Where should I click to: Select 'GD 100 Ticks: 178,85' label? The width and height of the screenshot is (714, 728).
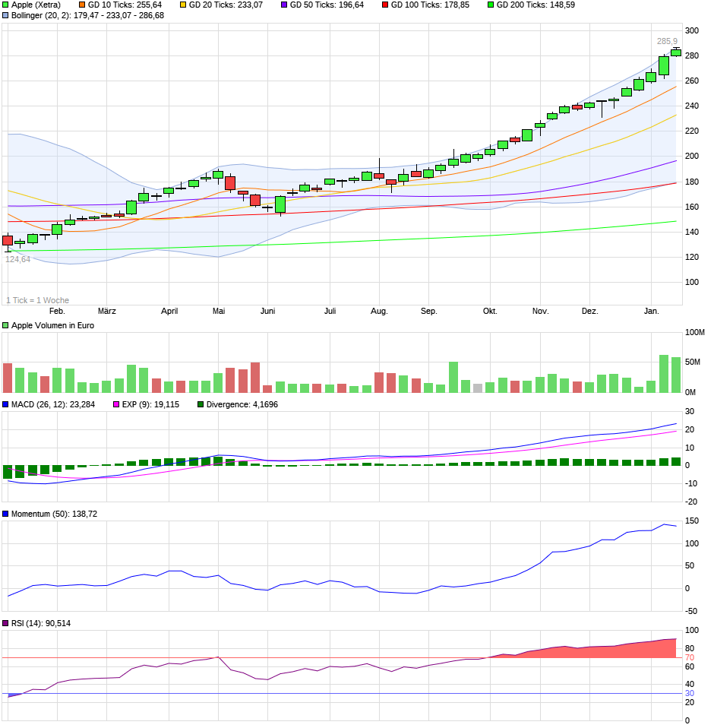430,5
